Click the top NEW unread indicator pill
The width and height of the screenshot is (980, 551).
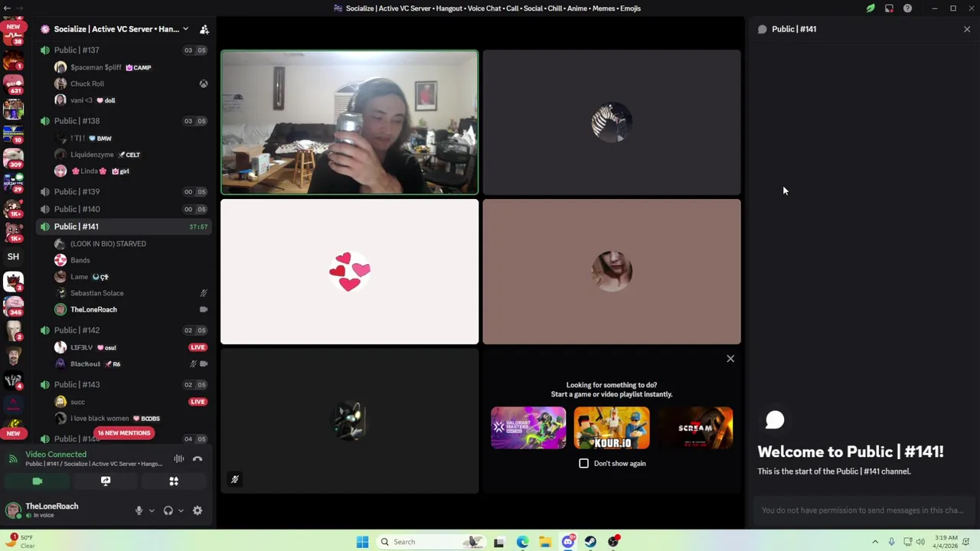tap(13, 27)
